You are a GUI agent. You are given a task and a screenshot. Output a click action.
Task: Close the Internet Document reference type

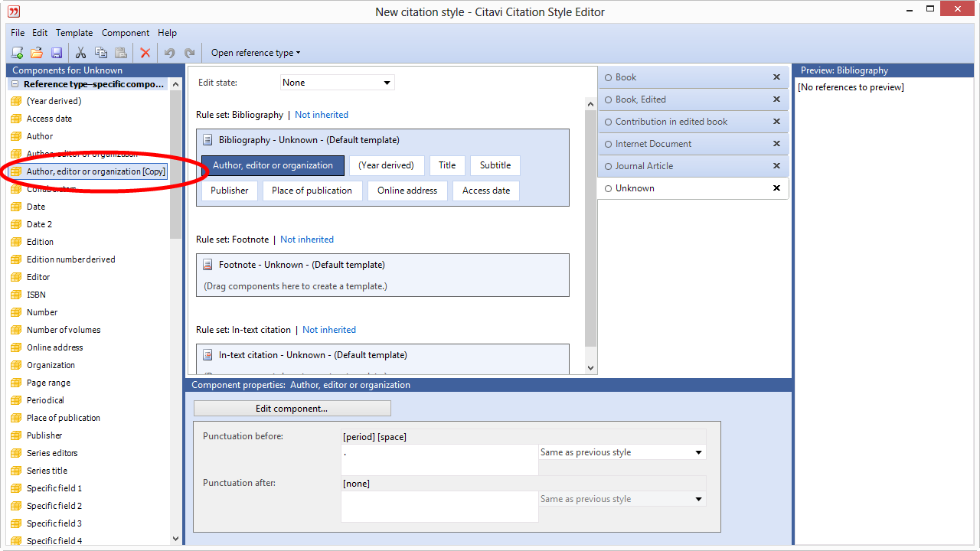[776, 144]
